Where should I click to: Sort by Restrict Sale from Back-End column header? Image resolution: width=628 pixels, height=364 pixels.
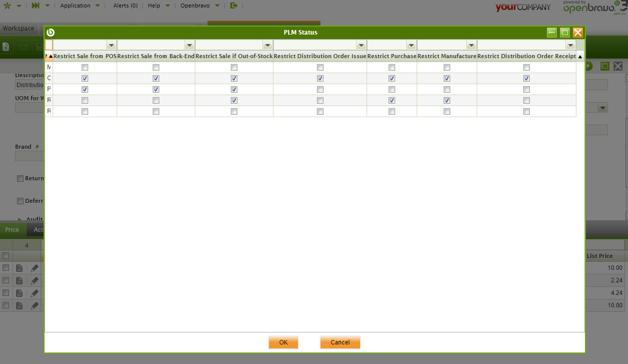coord(156,57)
